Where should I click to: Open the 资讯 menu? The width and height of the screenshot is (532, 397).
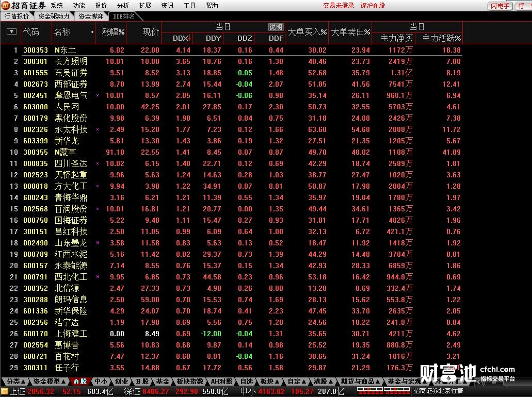[x=167, y=6]
